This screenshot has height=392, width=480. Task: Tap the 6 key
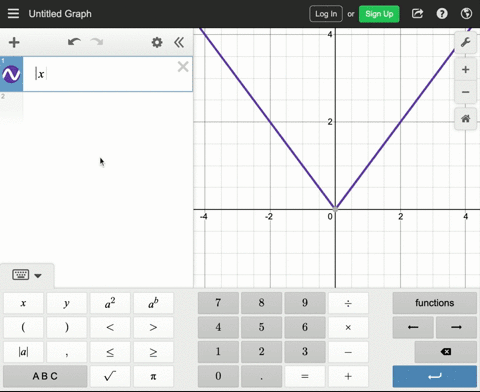pyautogui.click(x=305, y=327)
